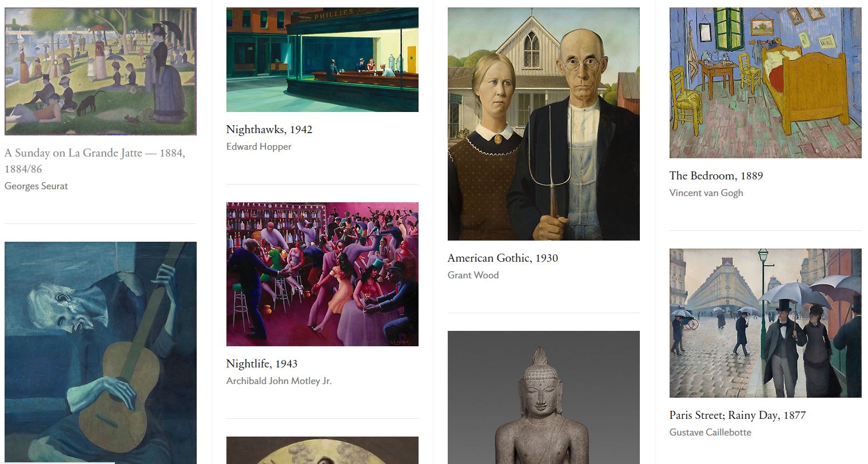Click the 'Nighthawks, 1942' title link

[x=269, y=130]
